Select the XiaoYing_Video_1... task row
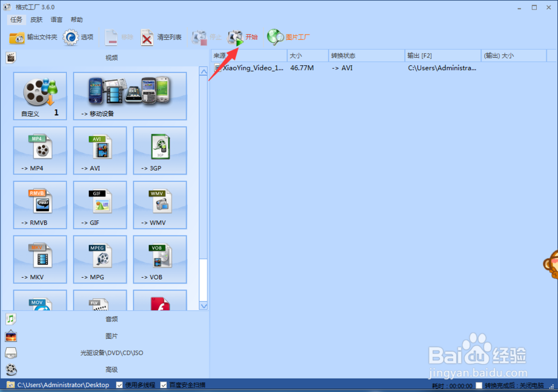The height and width of the screenshot is (392, 558). (379, 68)
